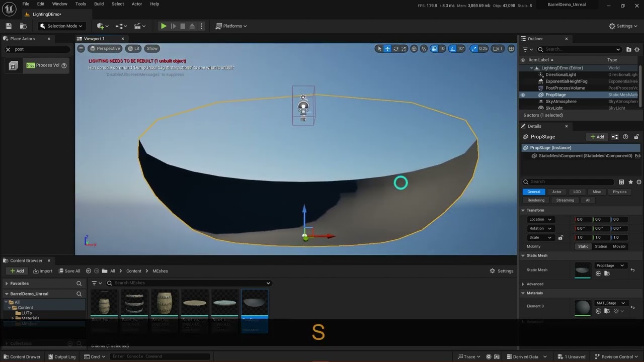Open the top-right Settings dropdown
The image size is (644, 362).
pos(623,26)
